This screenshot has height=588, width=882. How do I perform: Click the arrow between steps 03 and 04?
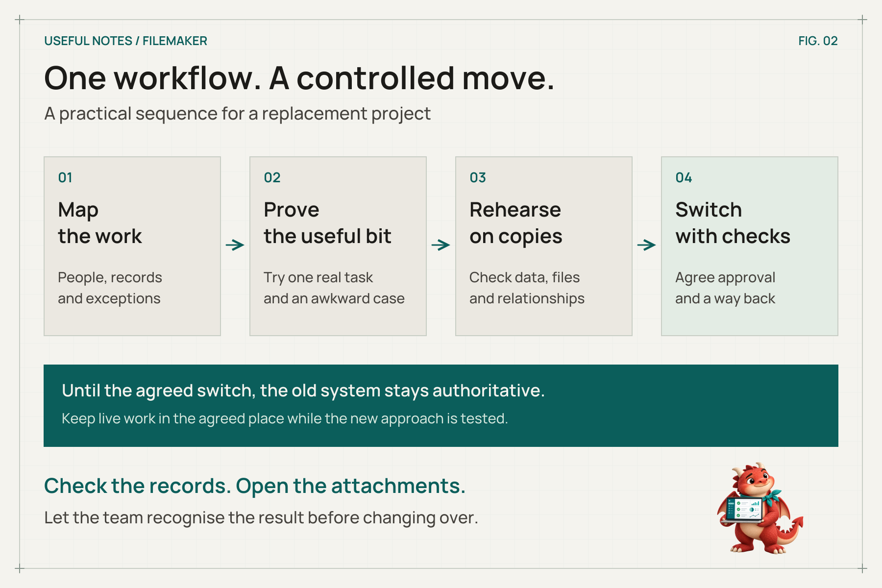(647, 245)
